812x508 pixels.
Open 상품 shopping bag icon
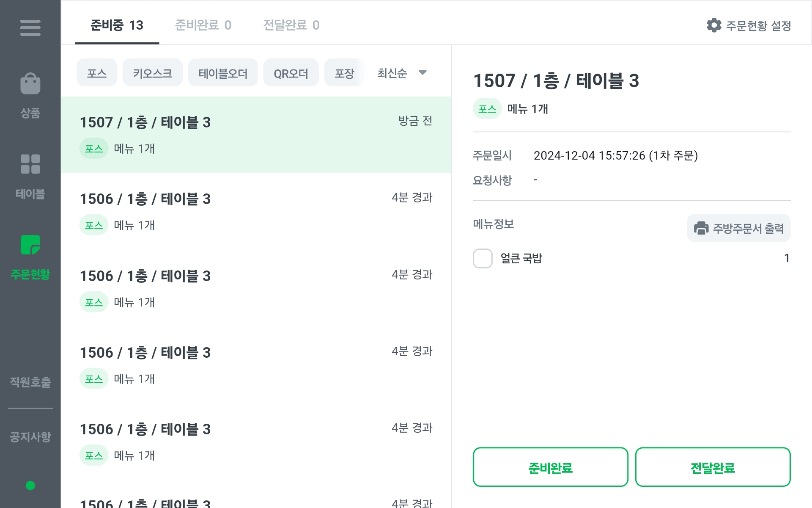[30, 83]
